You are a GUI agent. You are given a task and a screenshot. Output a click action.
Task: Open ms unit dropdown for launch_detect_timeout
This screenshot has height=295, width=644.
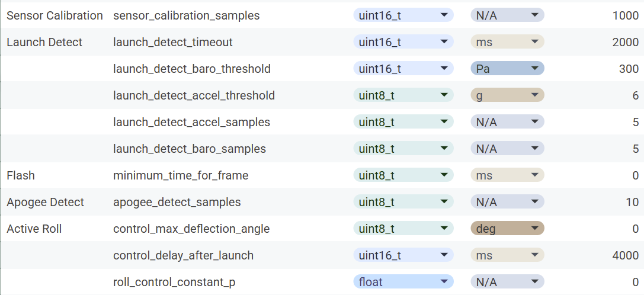[x=507, y=42]
